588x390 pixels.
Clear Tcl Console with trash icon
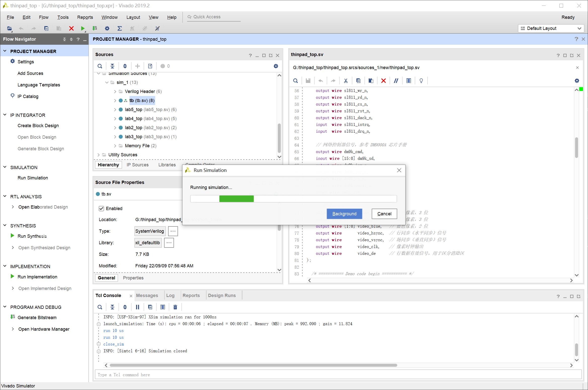(x=175, y=307)
